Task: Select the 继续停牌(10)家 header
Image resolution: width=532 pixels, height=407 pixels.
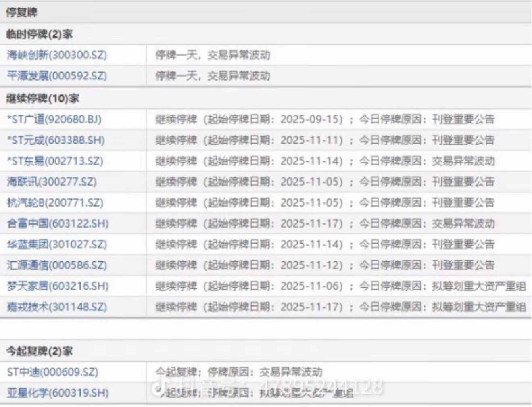Action: [42, 98]
